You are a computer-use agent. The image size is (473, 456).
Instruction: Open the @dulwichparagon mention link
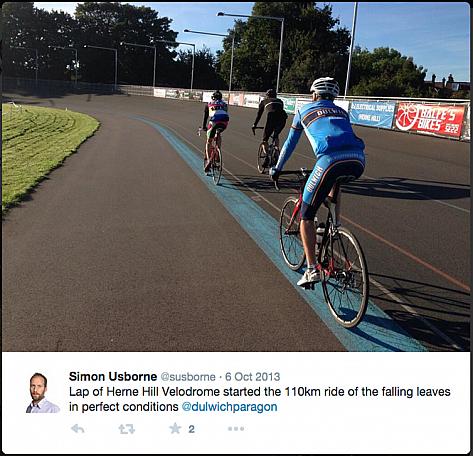click(229, 407)
